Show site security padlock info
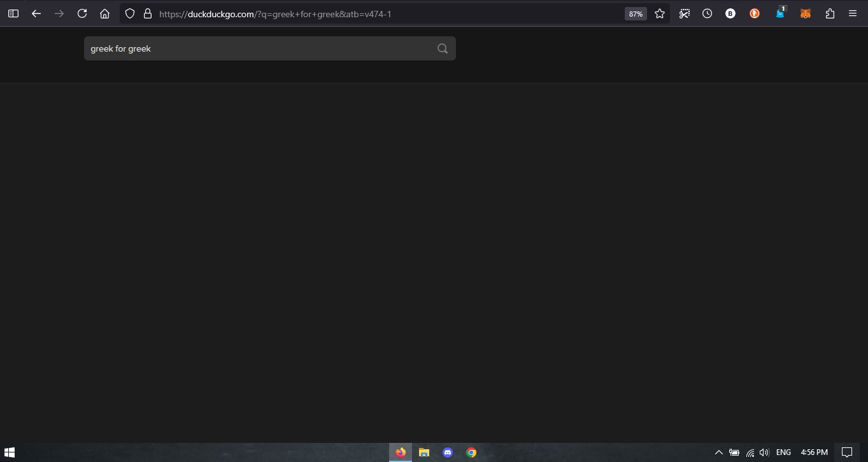 pos(148,13)
